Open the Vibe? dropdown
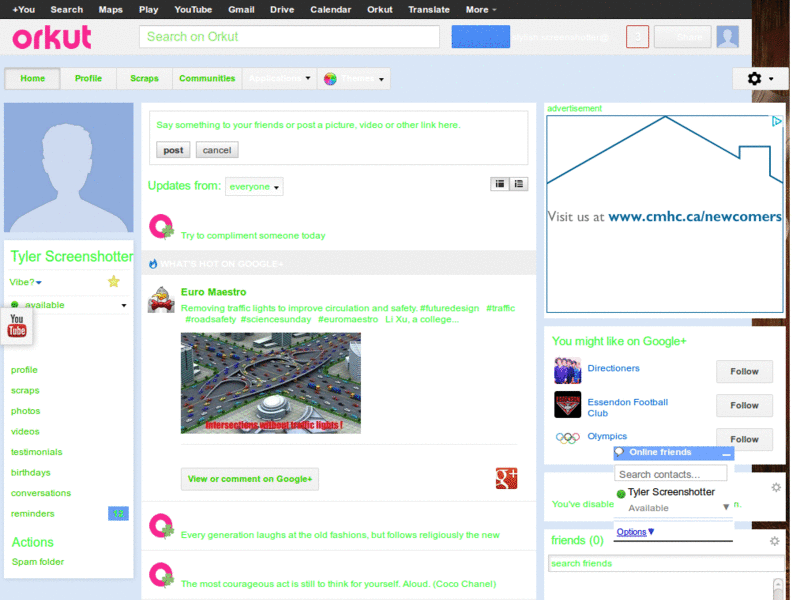Image resolution: width=800 pixels, height=600 pixels. (x=26, y=282)
